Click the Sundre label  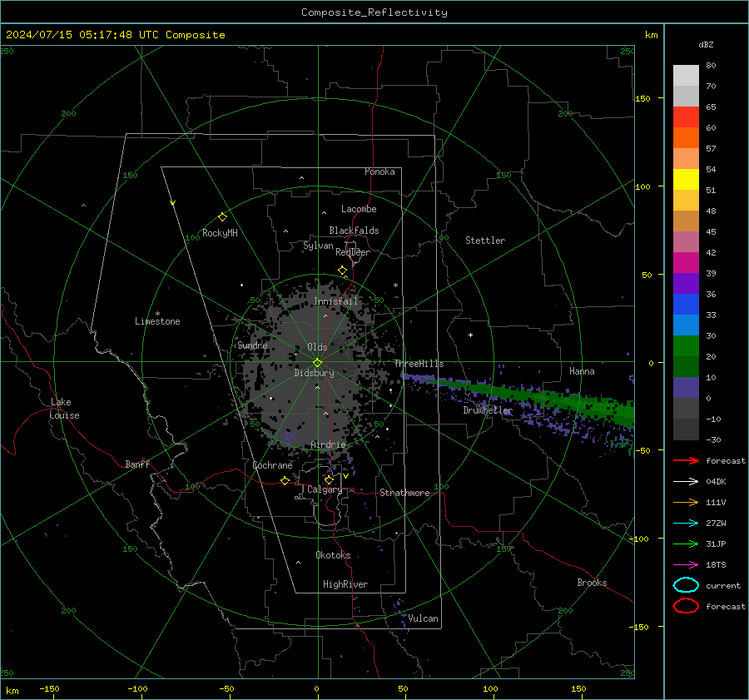coord(253,345)
